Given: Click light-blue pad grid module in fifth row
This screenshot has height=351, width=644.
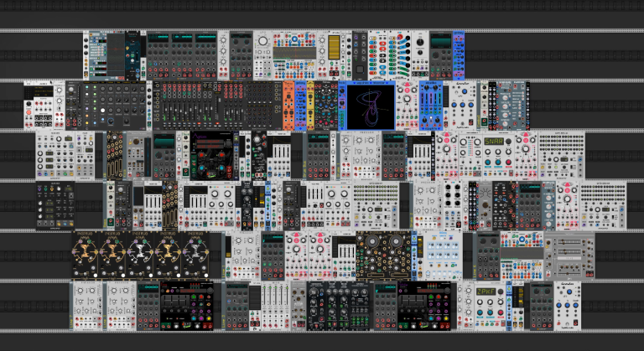Looking at the screenshot, I should [x=443, y=256].
